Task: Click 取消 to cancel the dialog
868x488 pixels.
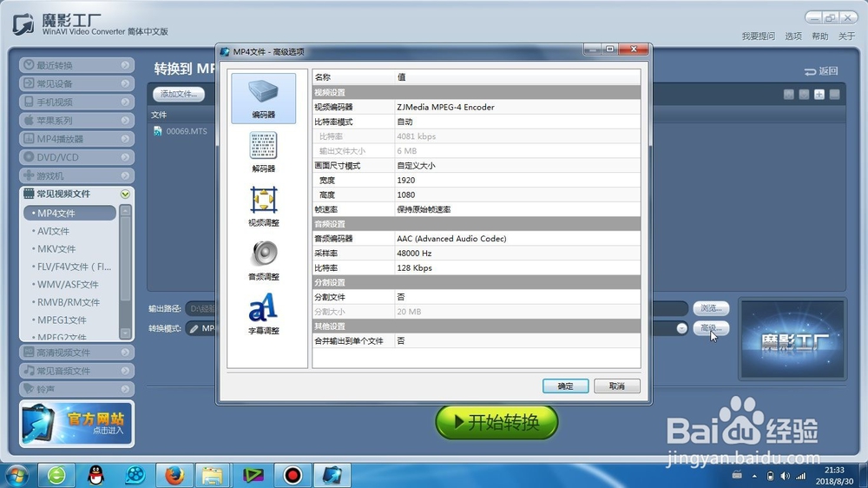Action: (x=616, y=386)
